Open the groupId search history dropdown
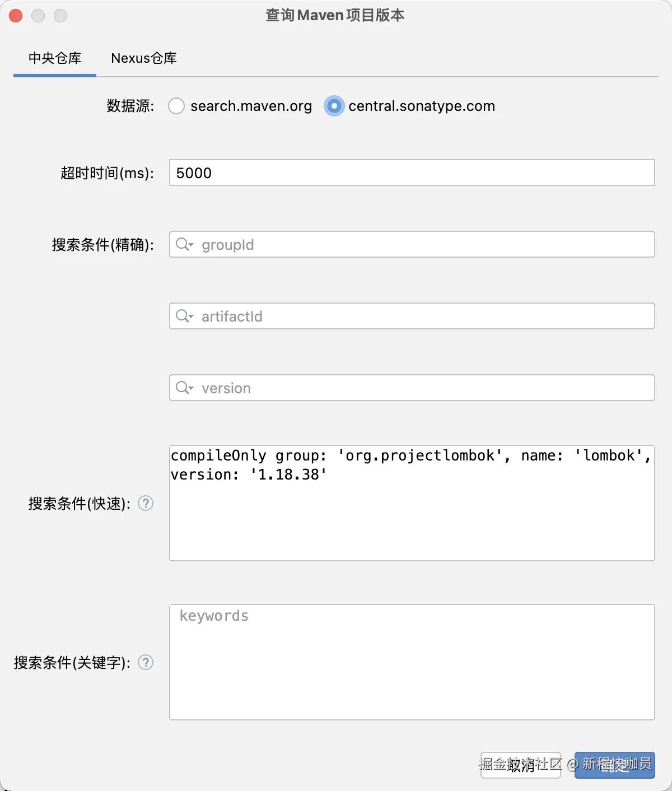The width and height of the screenshot is (672, 791). click(192, 246)
